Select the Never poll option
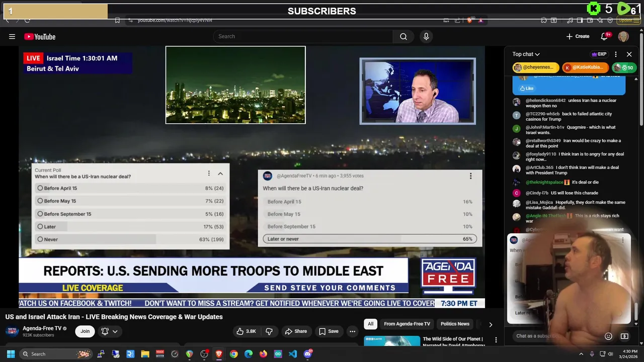This screenshot has width=644, height=362. coord(130,239)
